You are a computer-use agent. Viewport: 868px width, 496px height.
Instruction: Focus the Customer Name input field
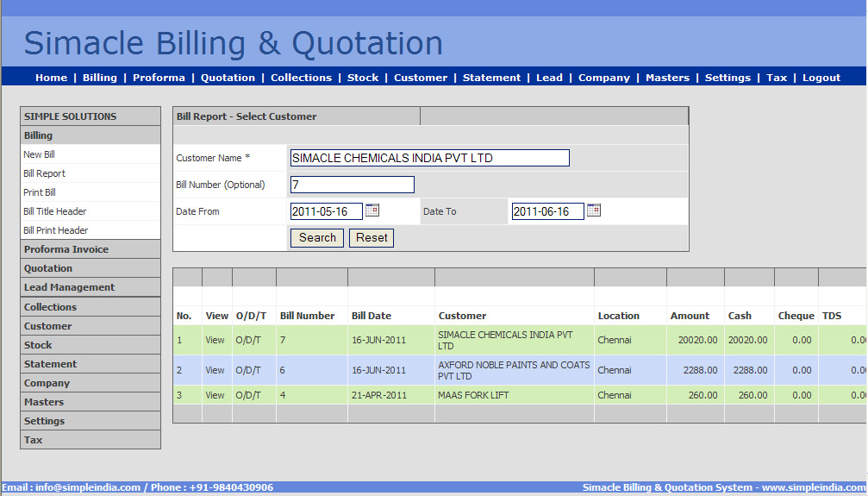429,158
